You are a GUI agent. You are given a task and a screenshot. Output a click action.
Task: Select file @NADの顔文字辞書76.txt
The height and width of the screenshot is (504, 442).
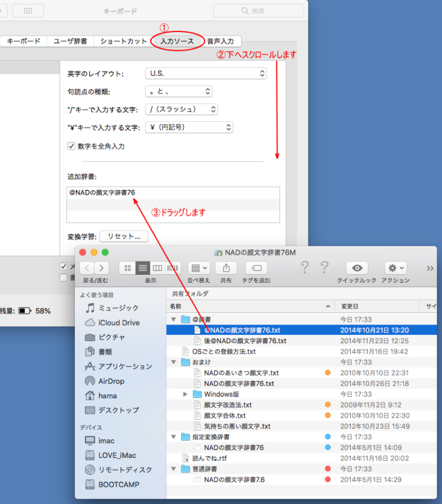click(301, 330)
